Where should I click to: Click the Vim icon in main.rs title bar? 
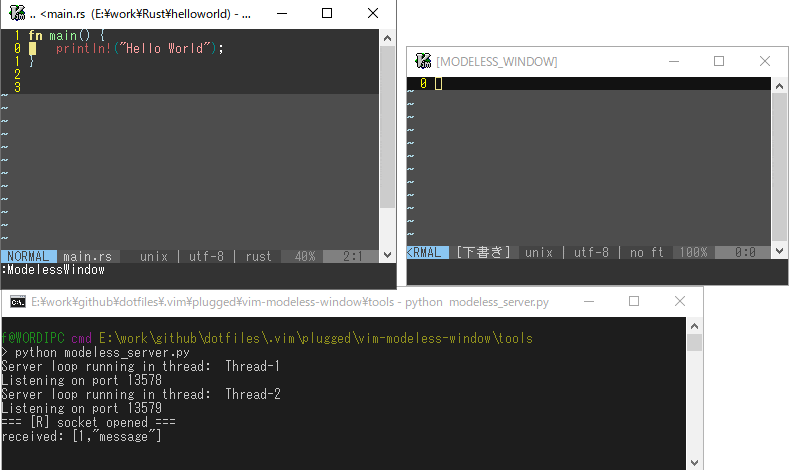point(17,13)
